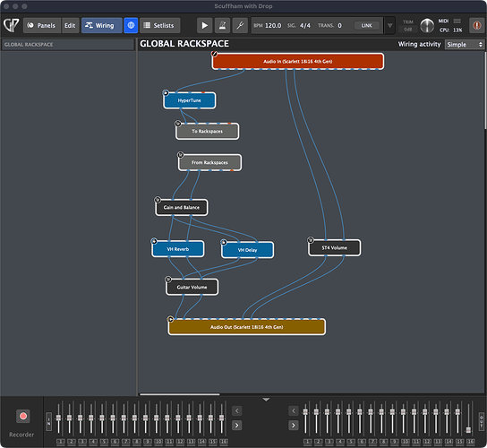This screenshot has height=448, width=487.
Task: Open the Wiring activity Simple dropdown
Action: (x=465, y=45)
